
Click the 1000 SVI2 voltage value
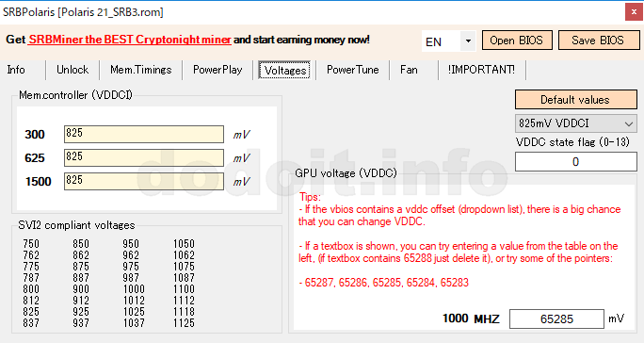click(x=134, y=289)
